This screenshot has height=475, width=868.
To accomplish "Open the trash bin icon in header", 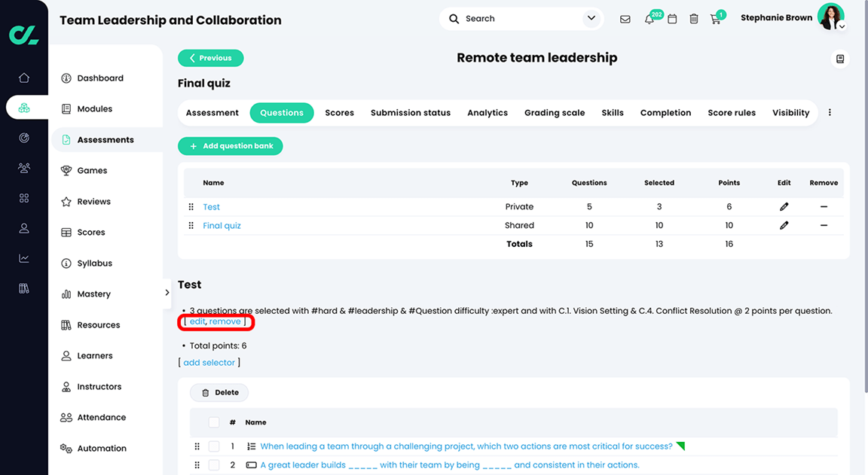I will pos(694,19).
